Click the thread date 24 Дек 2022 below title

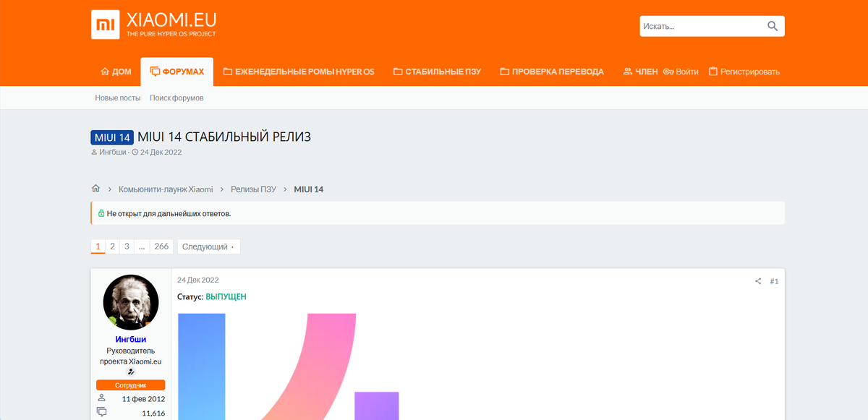[x=161, y=153]
